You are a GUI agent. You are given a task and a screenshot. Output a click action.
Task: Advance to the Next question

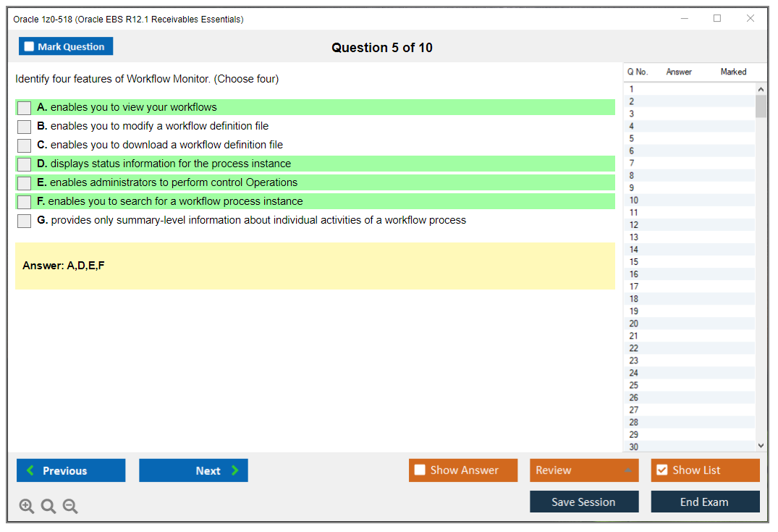pos(193,470)
